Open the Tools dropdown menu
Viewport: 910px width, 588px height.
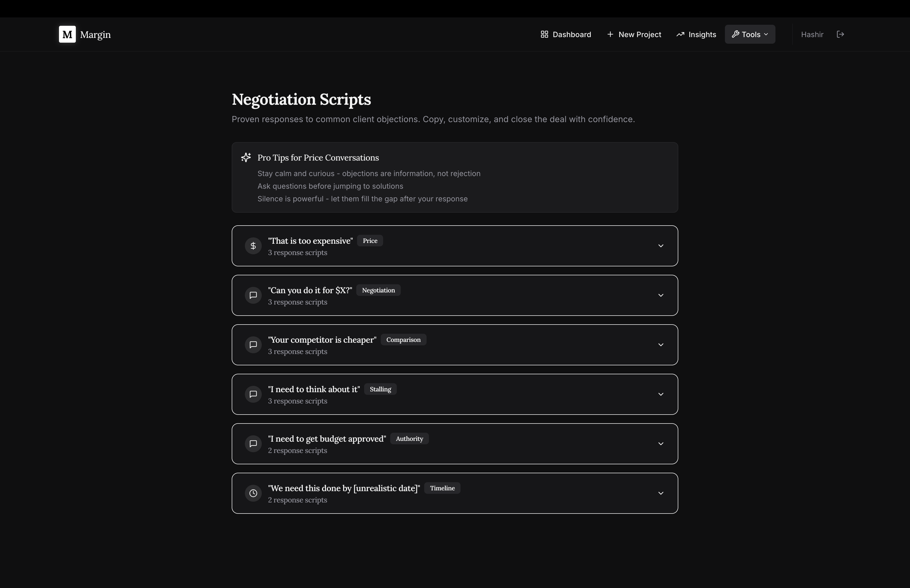pos(749,34)
